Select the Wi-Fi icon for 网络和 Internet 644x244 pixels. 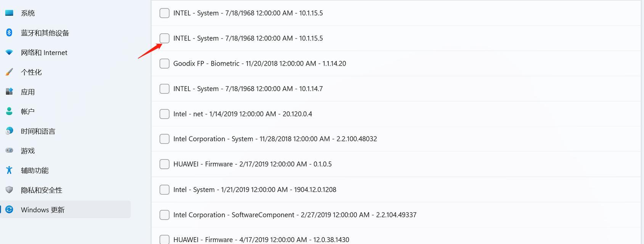coord(9,52)
